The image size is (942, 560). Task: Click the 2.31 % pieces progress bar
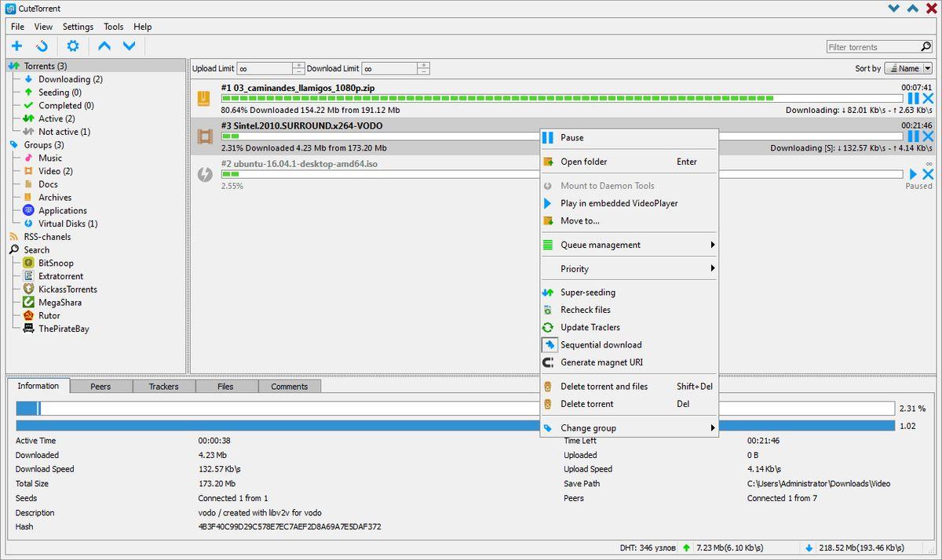[455, 409]
